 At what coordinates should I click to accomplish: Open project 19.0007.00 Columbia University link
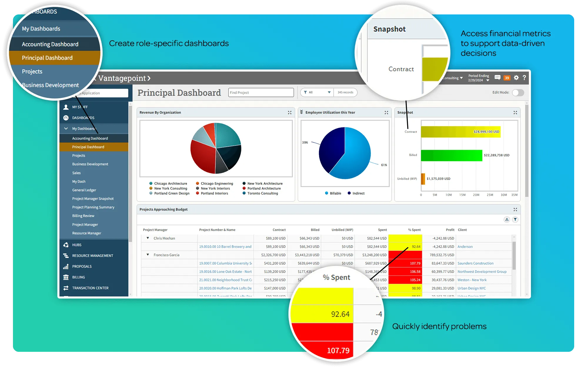[225, 263]
